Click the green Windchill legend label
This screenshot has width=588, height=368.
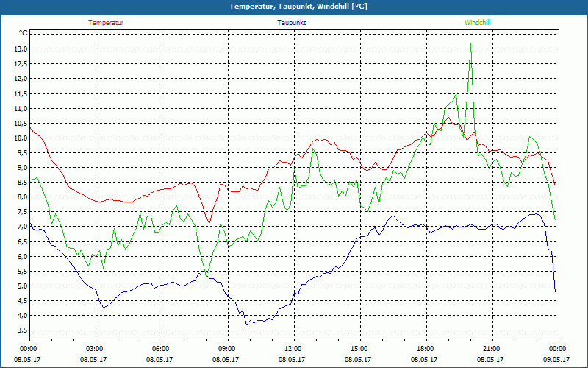point(477,23)
